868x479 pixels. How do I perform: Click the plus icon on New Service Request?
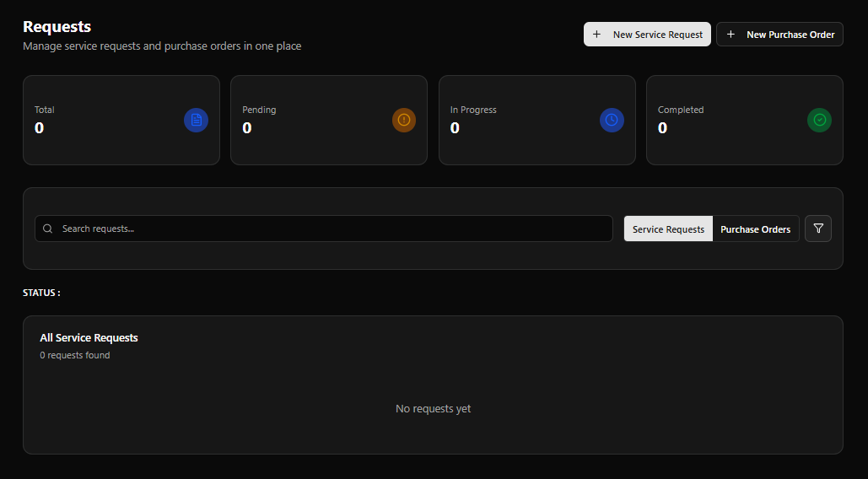596,35
